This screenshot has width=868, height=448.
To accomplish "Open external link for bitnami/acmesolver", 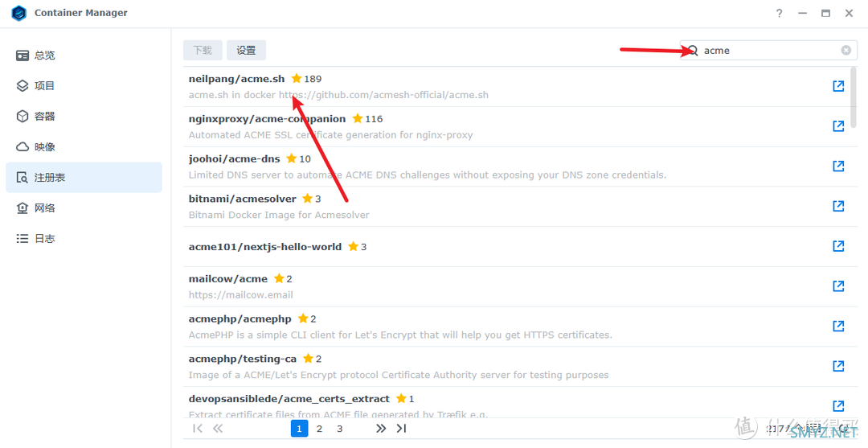I will pyautogui.click(x=838, y=206).
